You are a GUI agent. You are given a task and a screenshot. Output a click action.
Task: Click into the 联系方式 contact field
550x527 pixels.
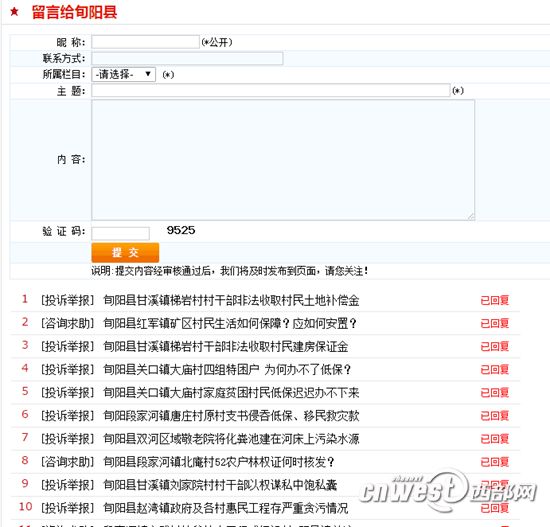[187, 58]
